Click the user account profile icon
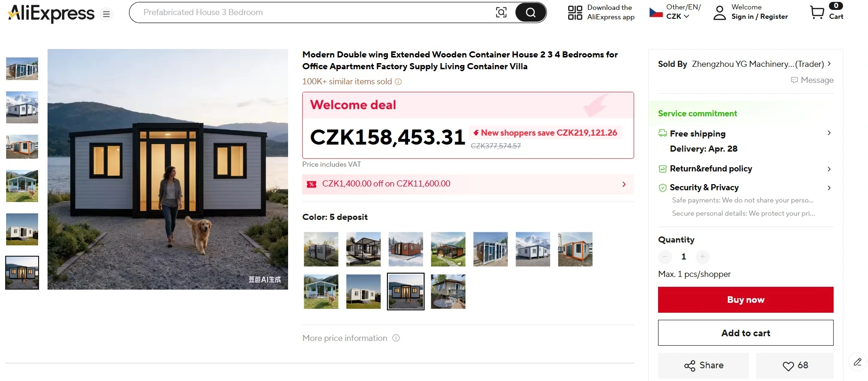 (719, 13)
